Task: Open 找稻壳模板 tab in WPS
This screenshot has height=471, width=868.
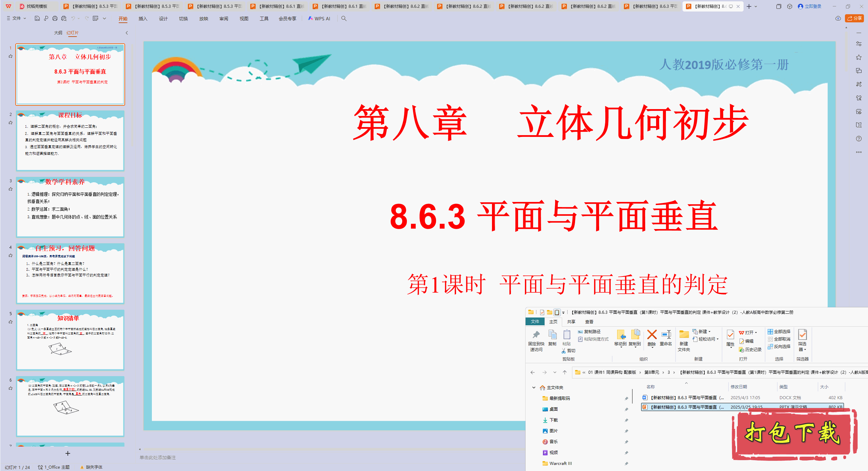Action: pyautogui.click(x=37, y=6)
